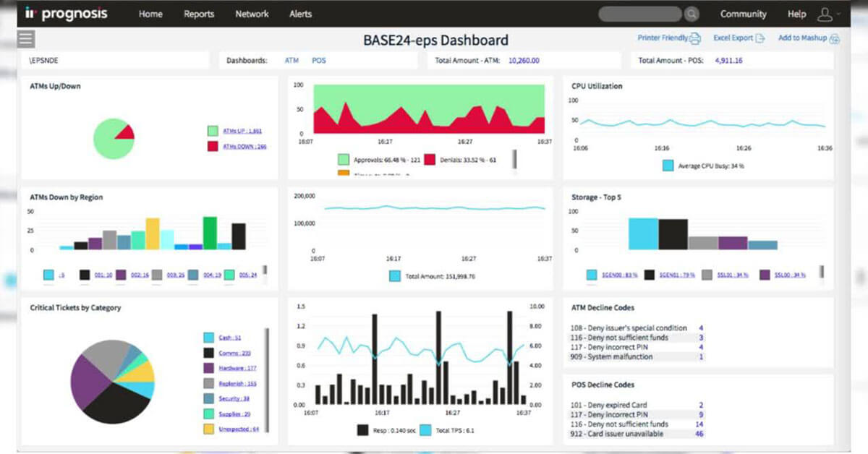The width and height of the screenshot is (868, 454).
Task: Click the Printer Friendly icon
Action: [x=694, y=38]
